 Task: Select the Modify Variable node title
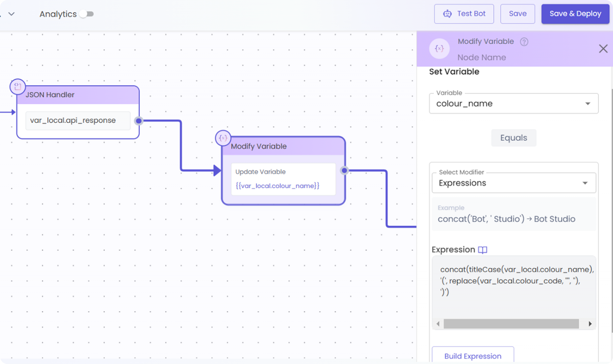(259, 146)
